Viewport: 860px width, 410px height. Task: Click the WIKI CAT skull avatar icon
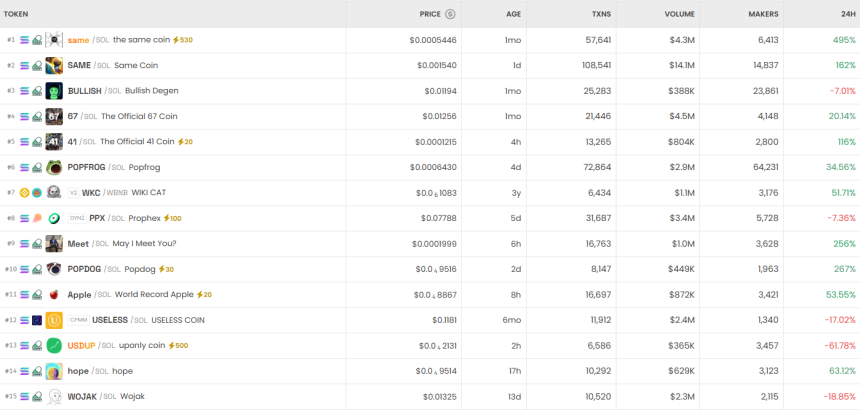[x=54, y=193]
